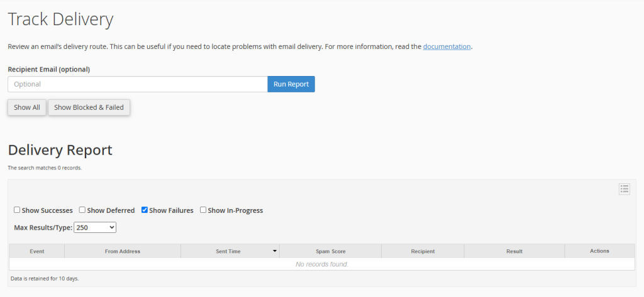Image resolution: width=644 pixels, height=297 pixels.
Task: Sort by the Spam Score column header
Action: 330,251
